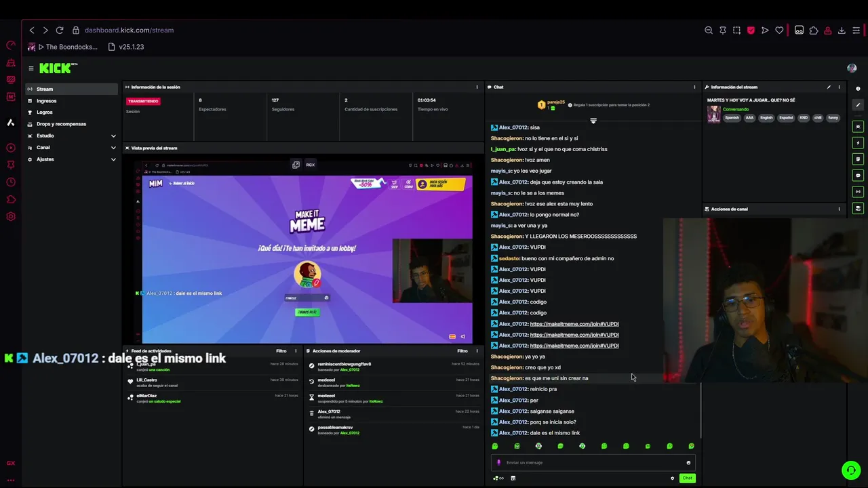The image size is (868, 488).
Task: Click the KND stream tag
Action: click(x=803, y=117)
